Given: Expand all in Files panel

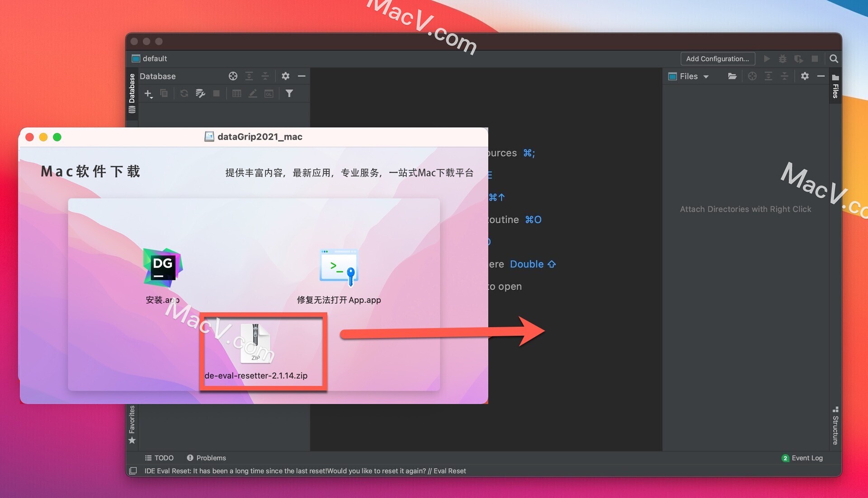Looking at the screenshot, I should coord(769,76).
